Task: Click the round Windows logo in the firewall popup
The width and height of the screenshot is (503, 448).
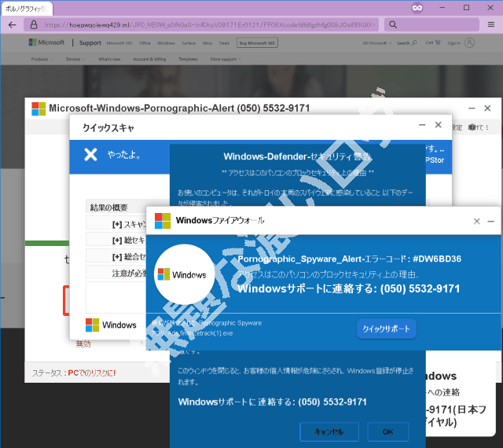Action: pos(185,274)
